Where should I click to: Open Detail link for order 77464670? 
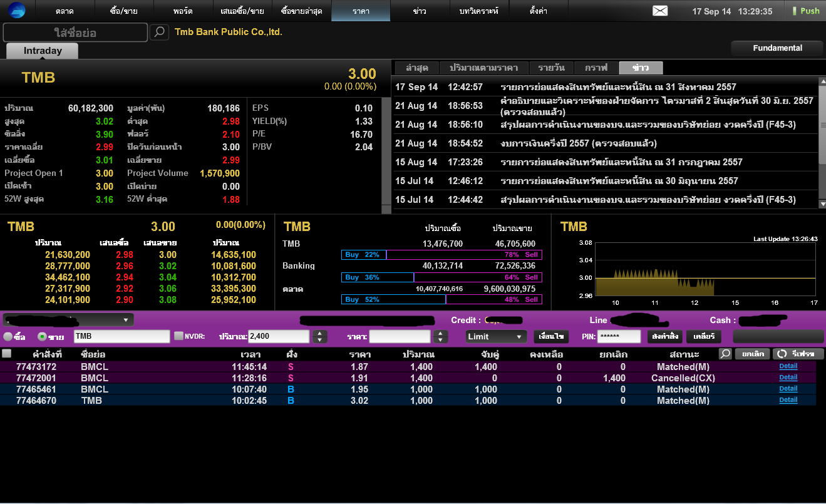[x=788, y=400]
